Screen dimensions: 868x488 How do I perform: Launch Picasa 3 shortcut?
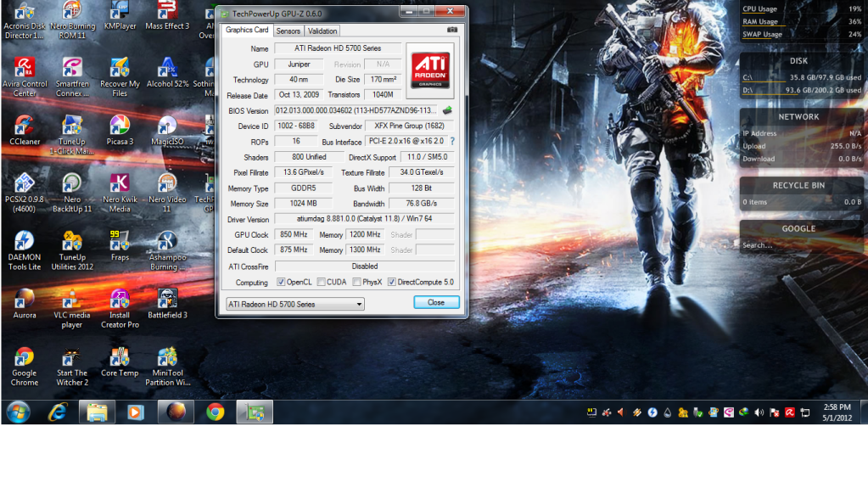coord(120,131)
